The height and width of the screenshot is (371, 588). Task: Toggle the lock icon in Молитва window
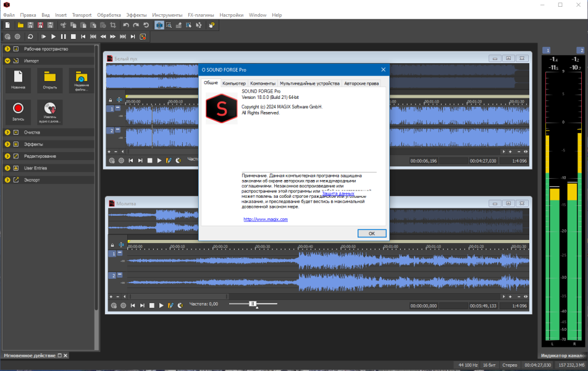coord(112,245)
